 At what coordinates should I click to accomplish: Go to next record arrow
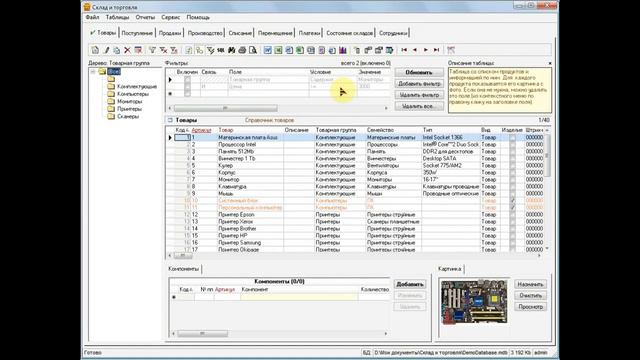(426, 50)
